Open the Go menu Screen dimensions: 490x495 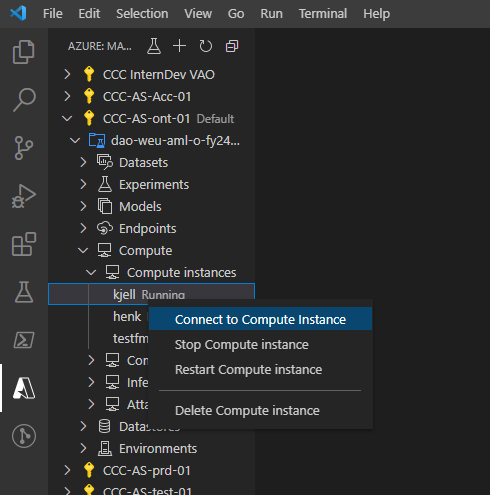tap(236, 14)
